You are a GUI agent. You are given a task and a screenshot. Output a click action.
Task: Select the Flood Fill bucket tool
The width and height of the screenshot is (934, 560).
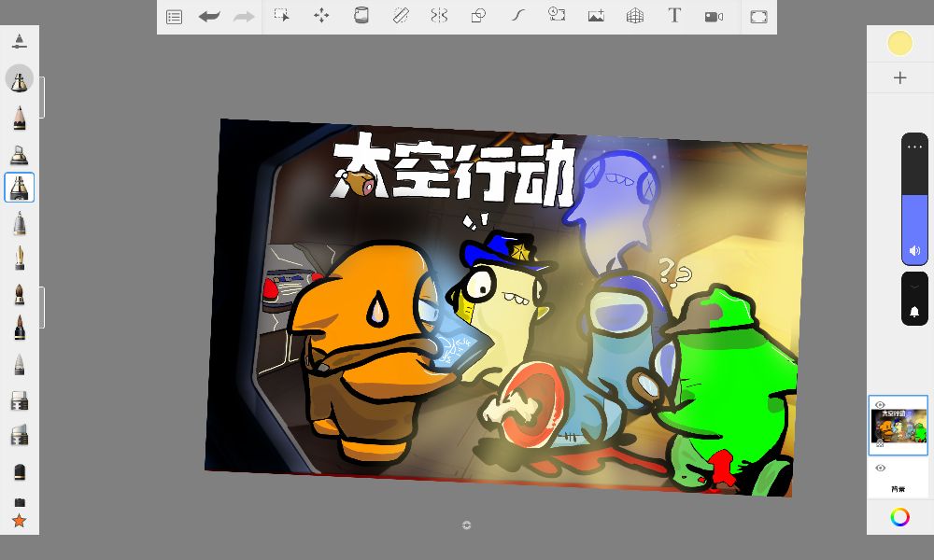361,16
